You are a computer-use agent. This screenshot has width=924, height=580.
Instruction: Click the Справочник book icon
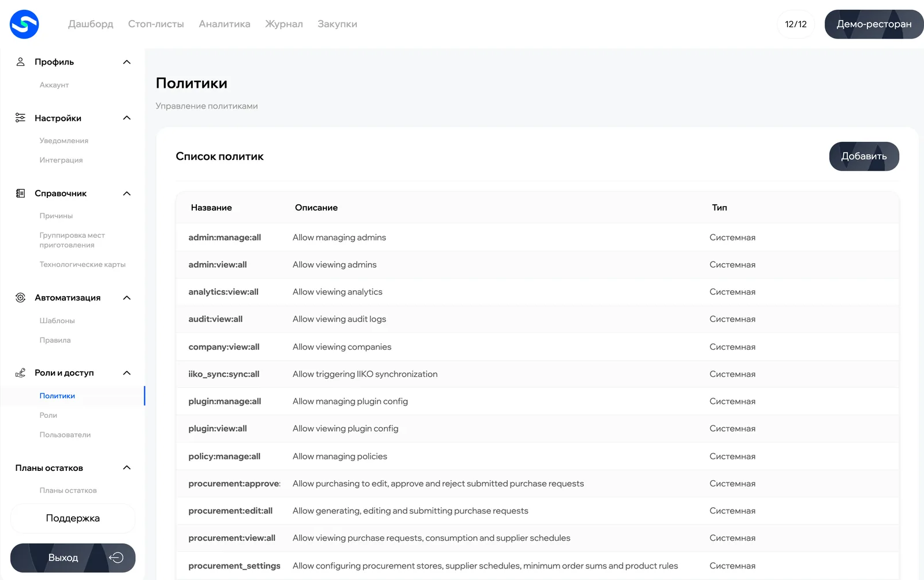coord(20,193)
